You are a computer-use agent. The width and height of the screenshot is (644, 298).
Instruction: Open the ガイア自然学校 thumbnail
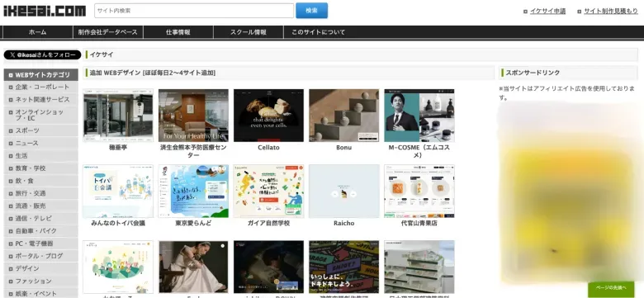268,192
